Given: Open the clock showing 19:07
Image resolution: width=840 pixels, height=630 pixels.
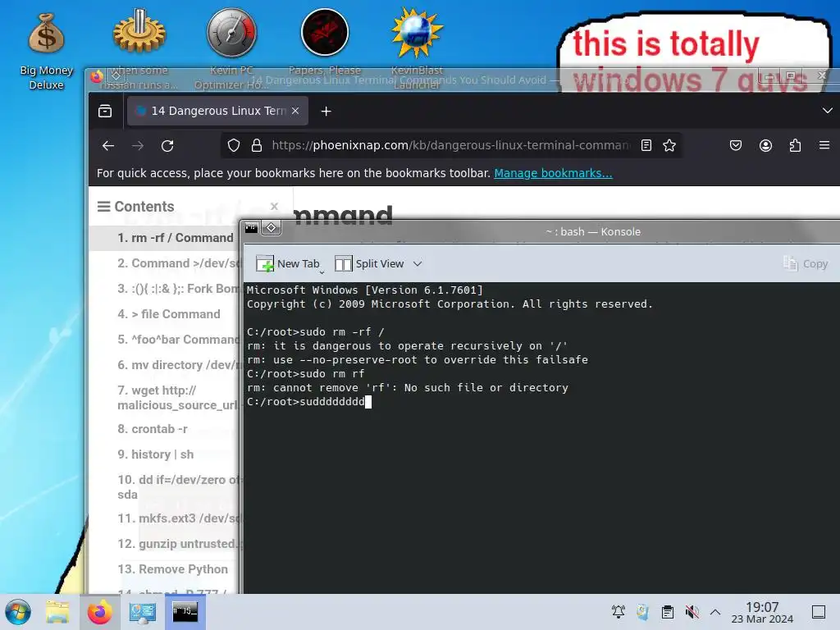Looking at the screenshot, I should (762, 613).
